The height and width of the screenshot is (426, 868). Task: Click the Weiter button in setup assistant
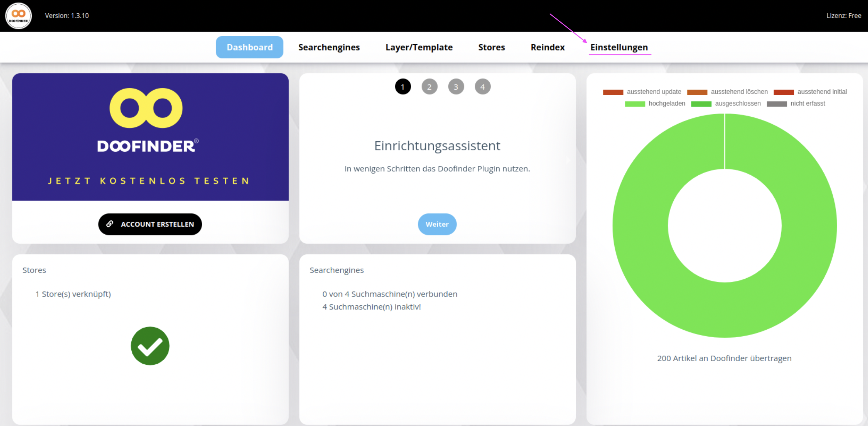pos(437,224)
